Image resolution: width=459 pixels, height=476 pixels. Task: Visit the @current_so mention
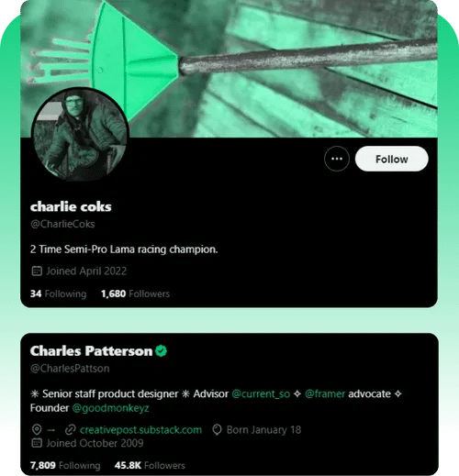click(x=261, y=393)
